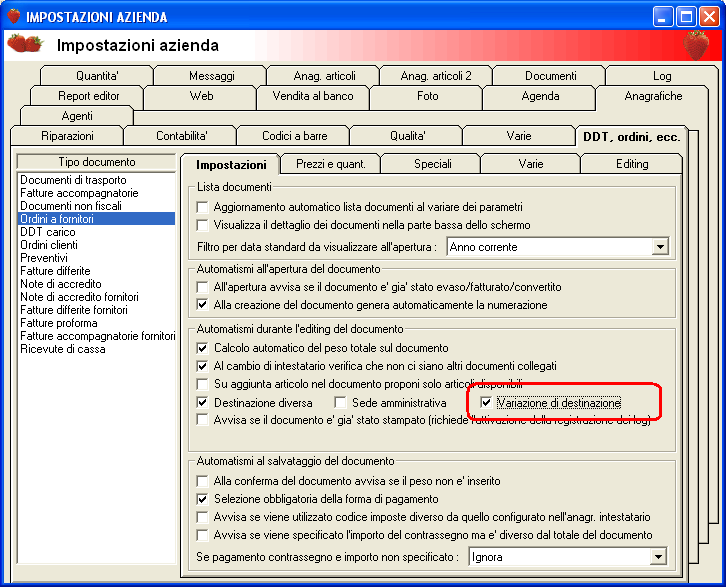Toggle Selezione obbligatoria della forma di pagamento
Image resolution: width=726 pixels, height=587 pixels.
pos(202,499)
